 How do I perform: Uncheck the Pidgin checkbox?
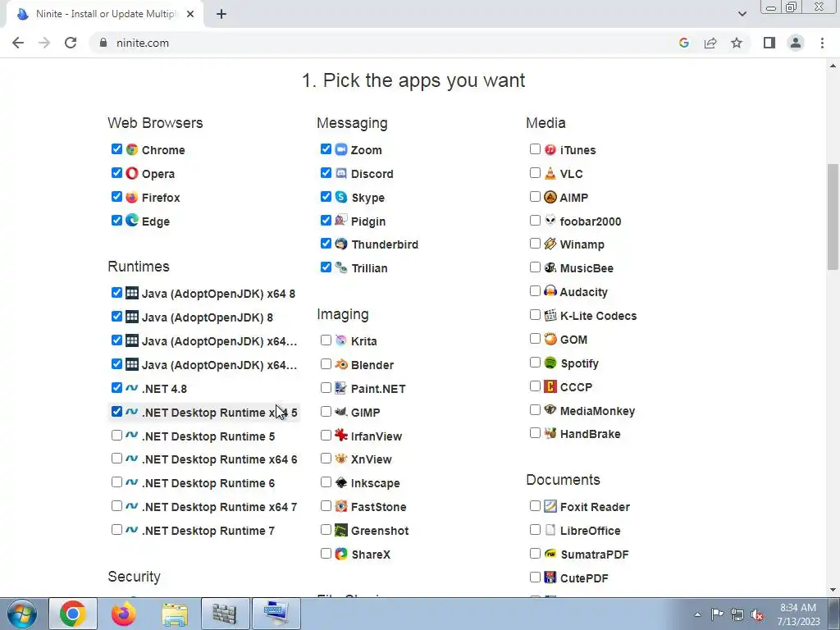tap(326, 220)
